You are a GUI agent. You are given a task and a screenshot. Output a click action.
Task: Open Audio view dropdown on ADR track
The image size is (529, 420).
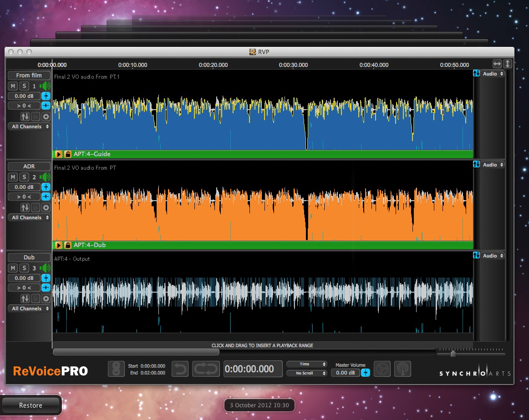(493, 165)
